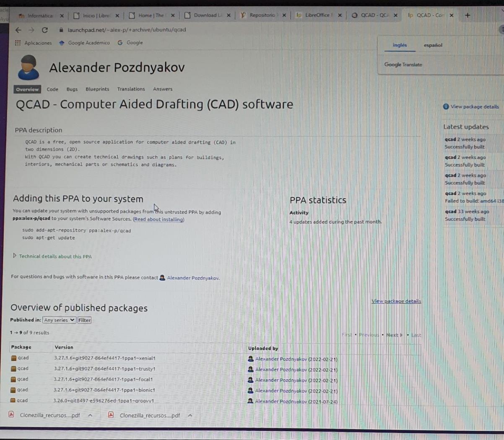Viewport: 504px width, 440px height.
Task: Open the Aplicaciones apps grid bookmark
Action: (33, 43)
